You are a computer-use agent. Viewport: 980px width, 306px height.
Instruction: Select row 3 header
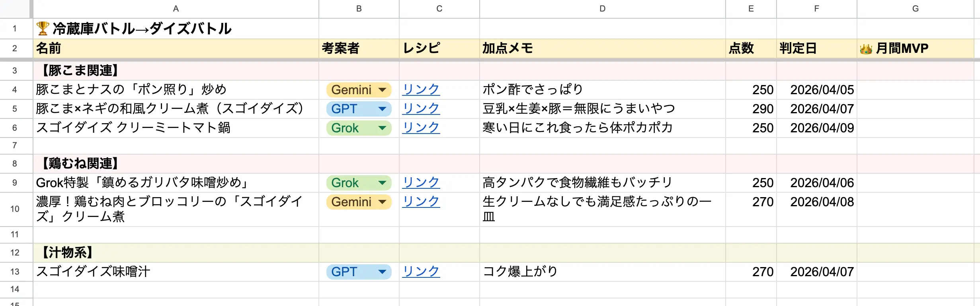tap(15, 71)
